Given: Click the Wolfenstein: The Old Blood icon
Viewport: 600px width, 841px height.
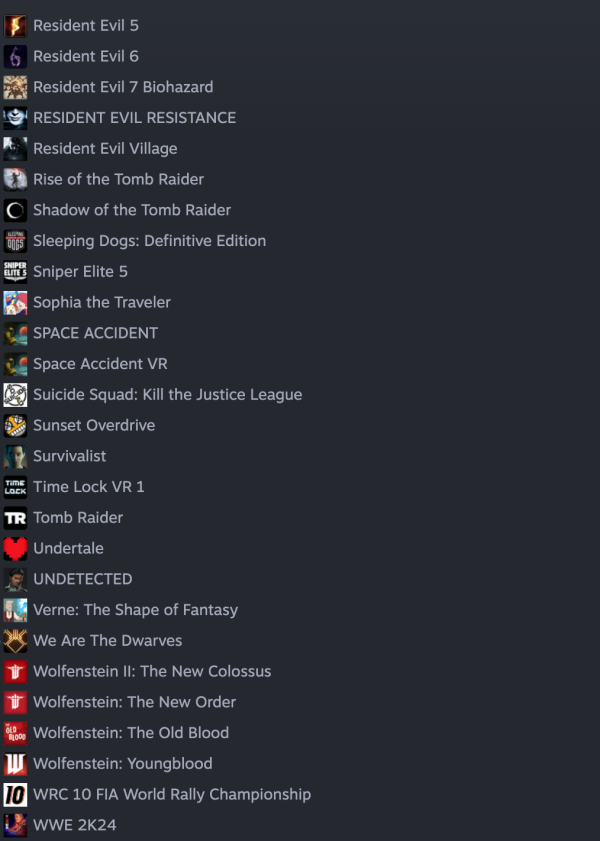Looking at the screenshot, I should [15, 733].
